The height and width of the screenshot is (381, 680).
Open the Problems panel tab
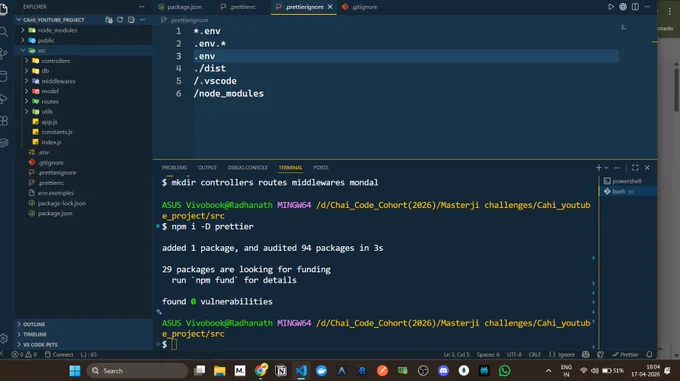(x=174, y=168)
